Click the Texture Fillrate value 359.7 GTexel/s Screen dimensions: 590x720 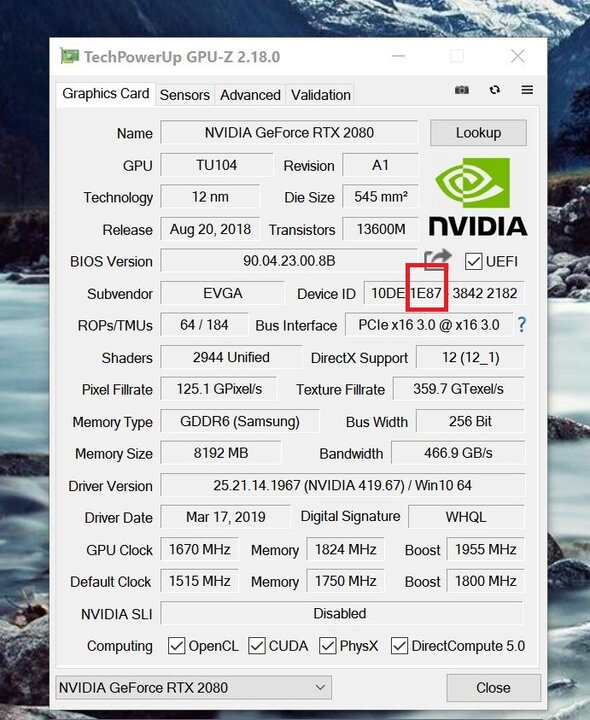(x=458, y=389)
